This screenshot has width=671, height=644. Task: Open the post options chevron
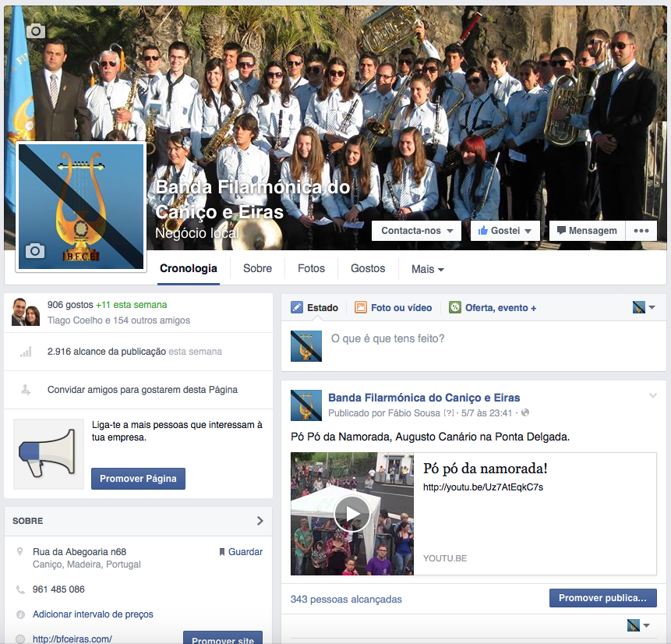click(x=653, y=396)
